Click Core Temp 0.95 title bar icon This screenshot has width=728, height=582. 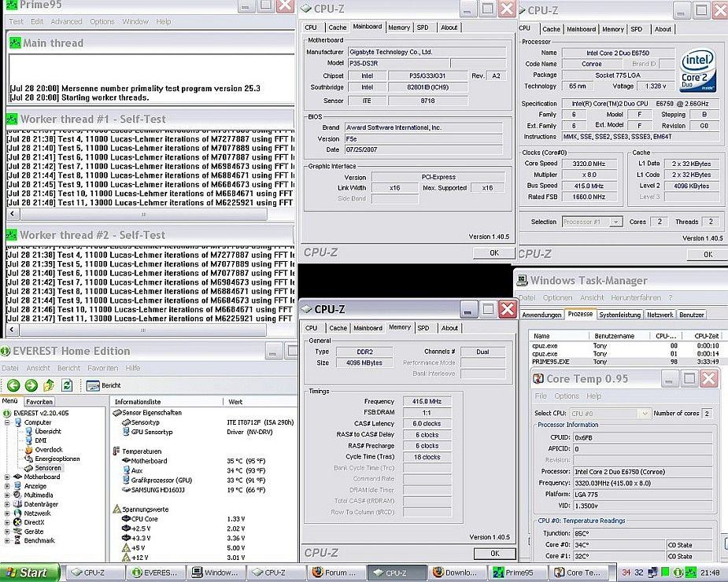coord(538,379)
